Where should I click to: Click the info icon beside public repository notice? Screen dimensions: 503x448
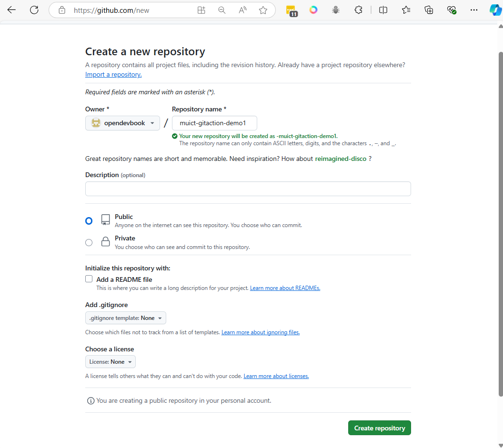click(91, 400)
